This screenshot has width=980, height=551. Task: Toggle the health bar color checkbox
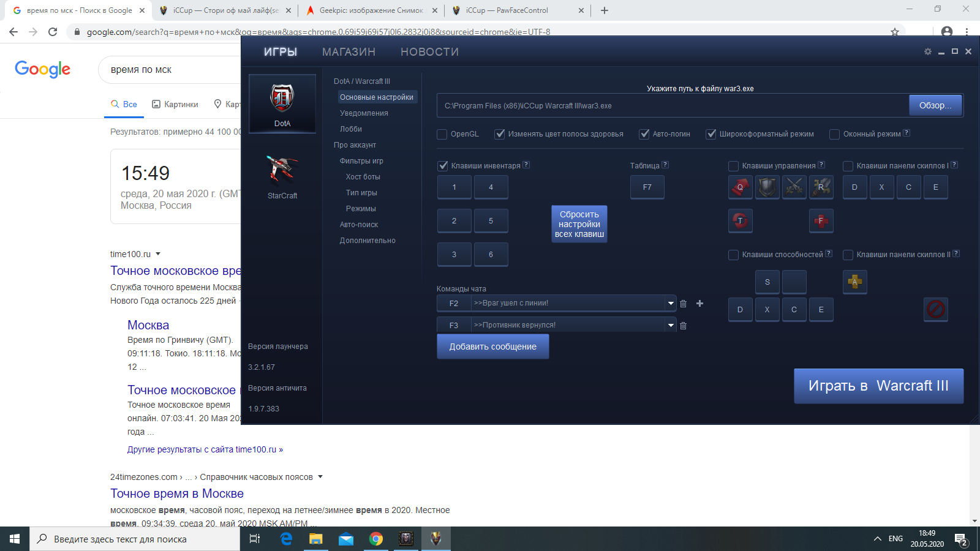coord(499,134)
